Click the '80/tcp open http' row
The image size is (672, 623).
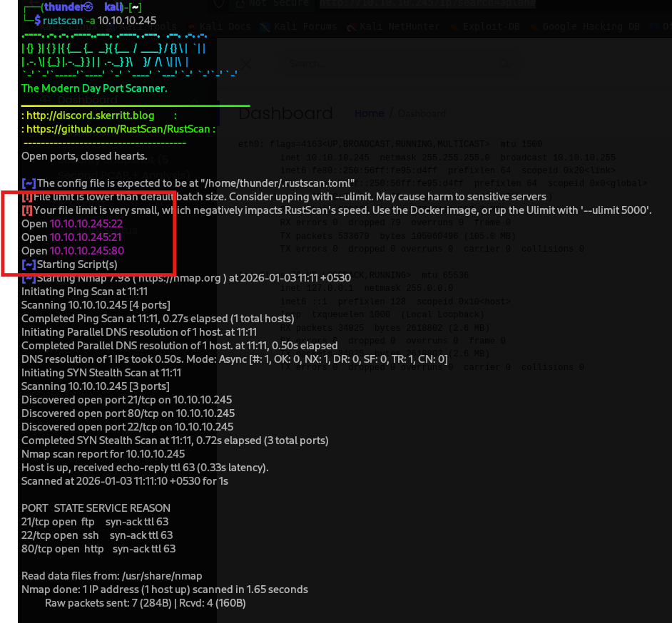98,549
